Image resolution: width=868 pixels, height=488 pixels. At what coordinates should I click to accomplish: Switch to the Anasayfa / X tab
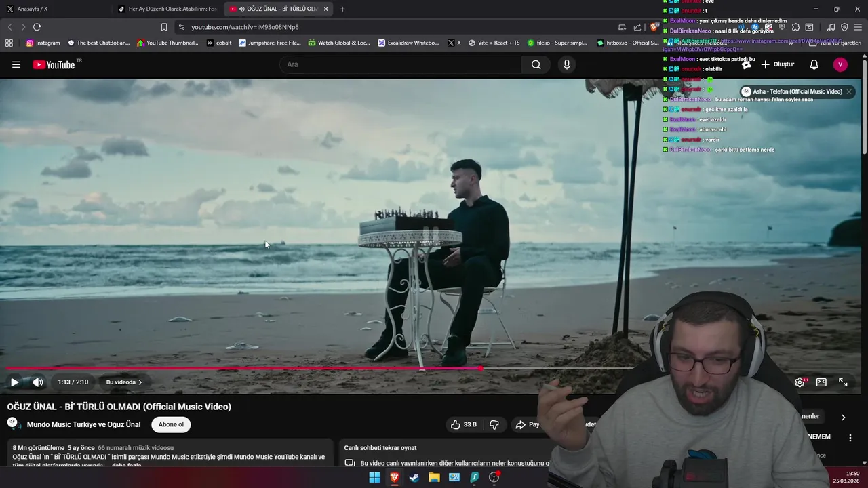(x=54, y=9)
